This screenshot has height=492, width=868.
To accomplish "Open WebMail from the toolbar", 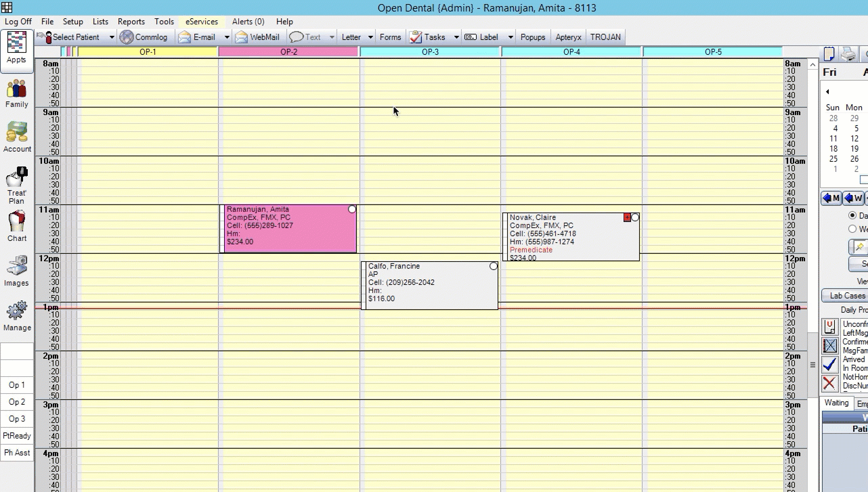I will pyautogui.click(x=257, y=37).
